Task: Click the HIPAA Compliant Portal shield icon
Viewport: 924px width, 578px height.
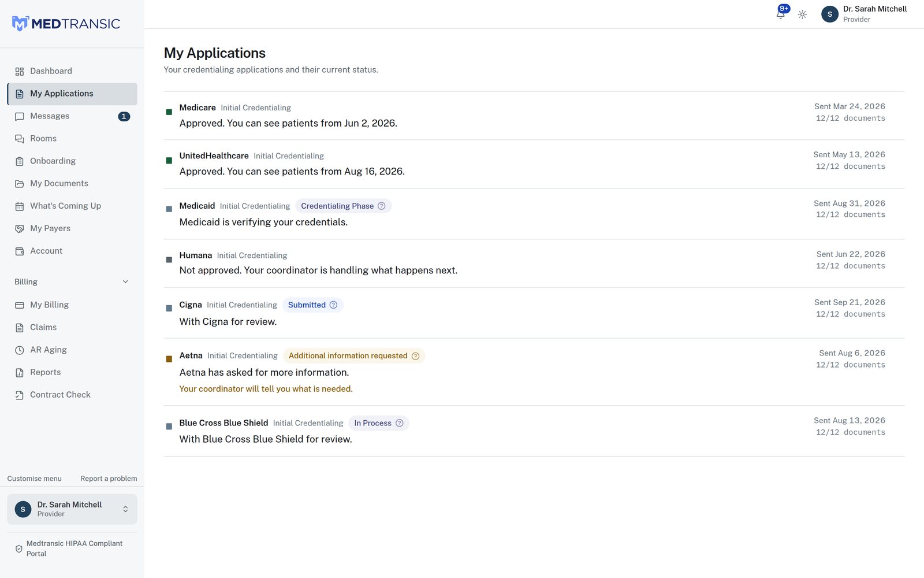Action: pos(19,549)
